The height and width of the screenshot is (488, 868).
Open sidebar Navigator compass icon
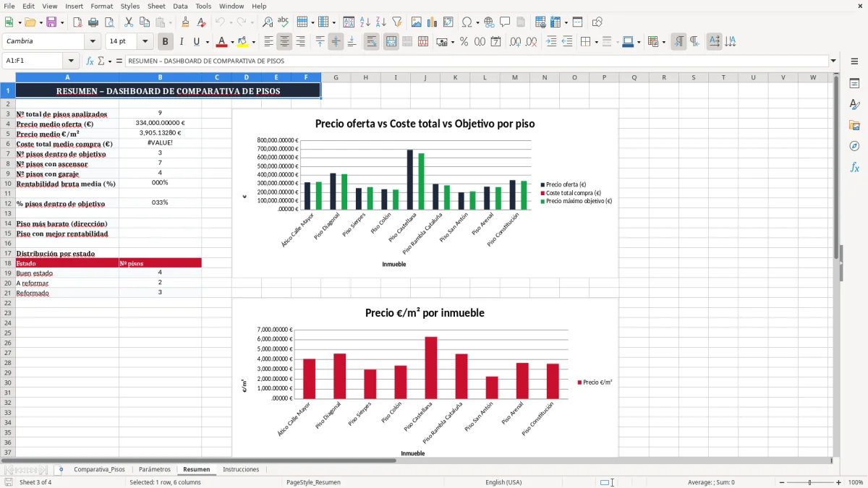click(854, 146)
